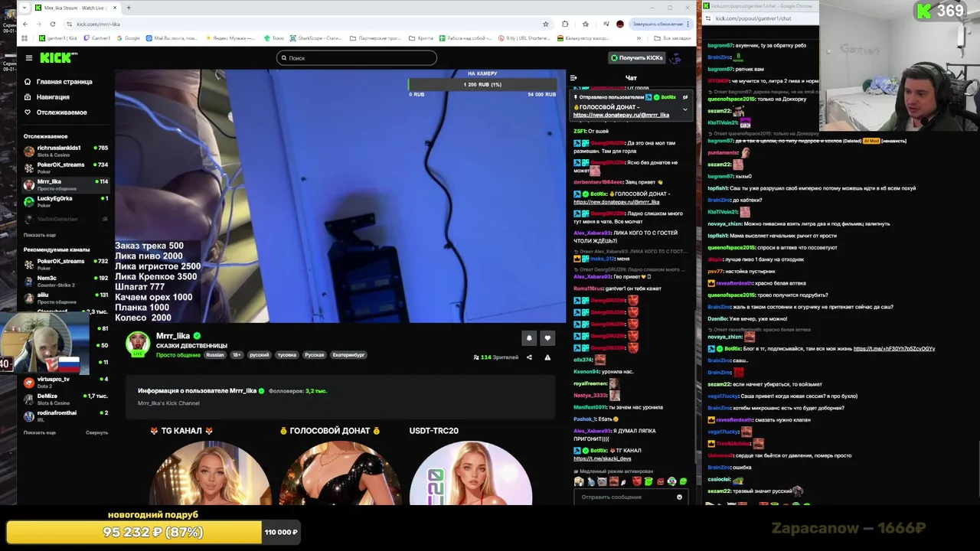Report the stream via warning icon
980x551 pixels.
pyautogui.click(x=547, y=357)
